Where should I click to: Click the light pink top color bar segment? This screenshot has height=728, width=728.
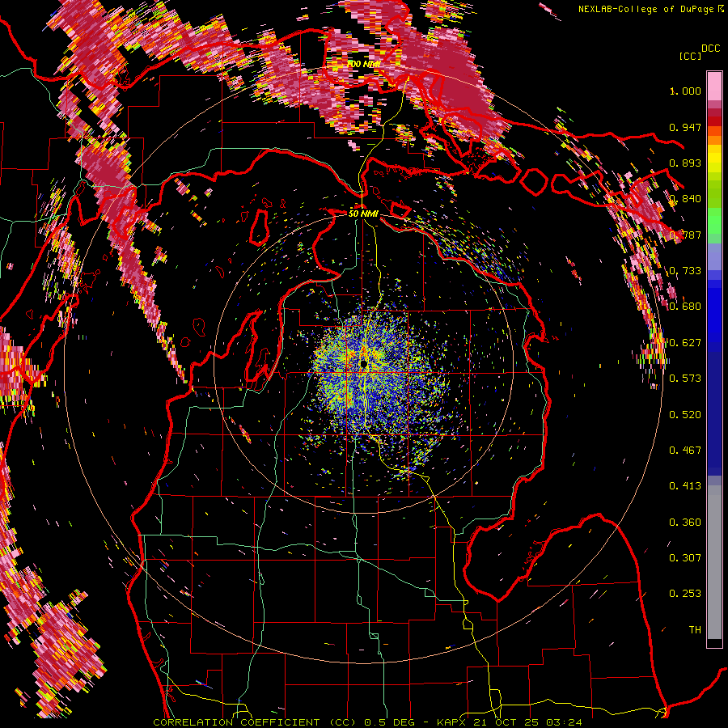click(714, 87)
